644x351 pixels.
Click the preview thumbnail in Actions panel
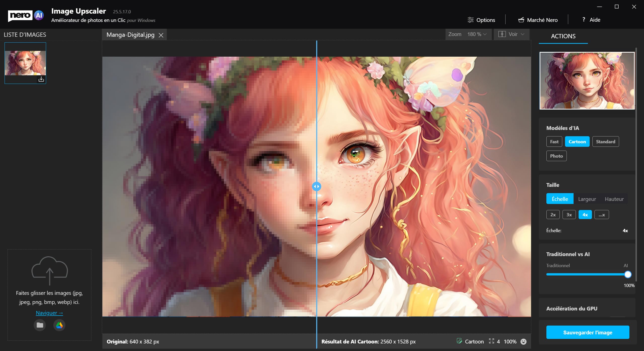tap(587, 81)
